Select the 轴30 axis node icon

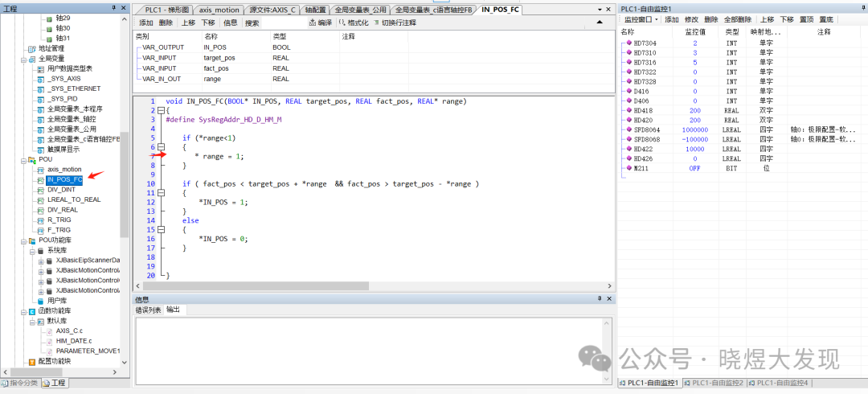click(x=49, y=28)
